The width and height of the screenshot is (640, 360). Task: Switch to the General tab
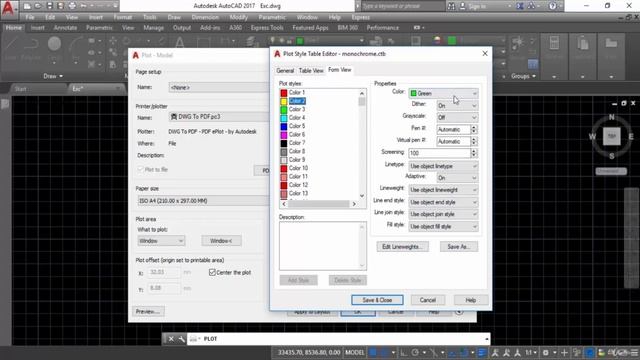pos(285,71)
